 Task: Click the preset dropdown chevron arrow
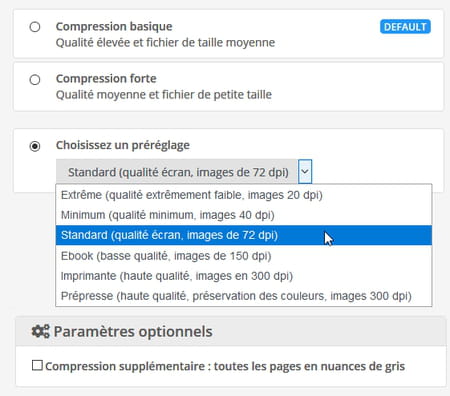point(305,172)
